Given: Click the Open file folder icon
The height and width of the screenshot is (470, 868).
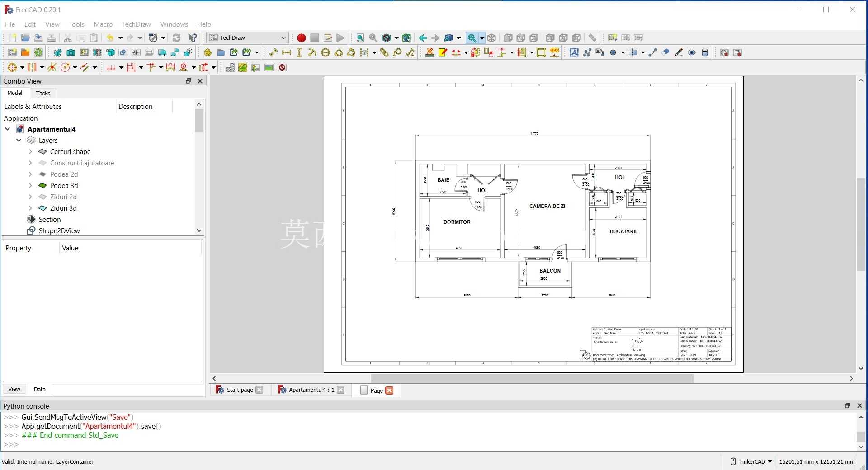Looking at the screenshot, I should [x=25, y=38].
